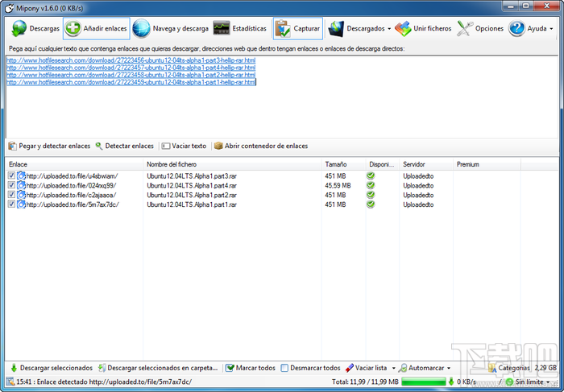Uncheck the u4sbwiam link checkbox
Image resolution: width=564 pixels, height=392 pixels.
point(11,175)
